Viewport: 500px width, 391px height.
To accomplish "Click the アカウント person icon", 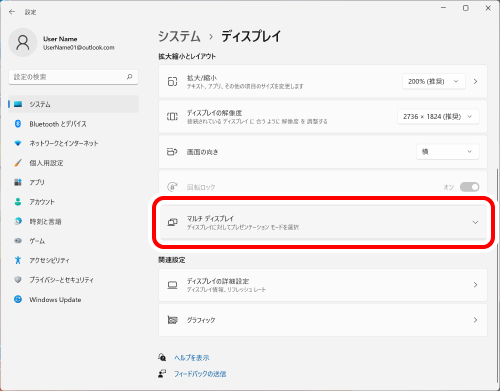I will click(x=18, y=202).
